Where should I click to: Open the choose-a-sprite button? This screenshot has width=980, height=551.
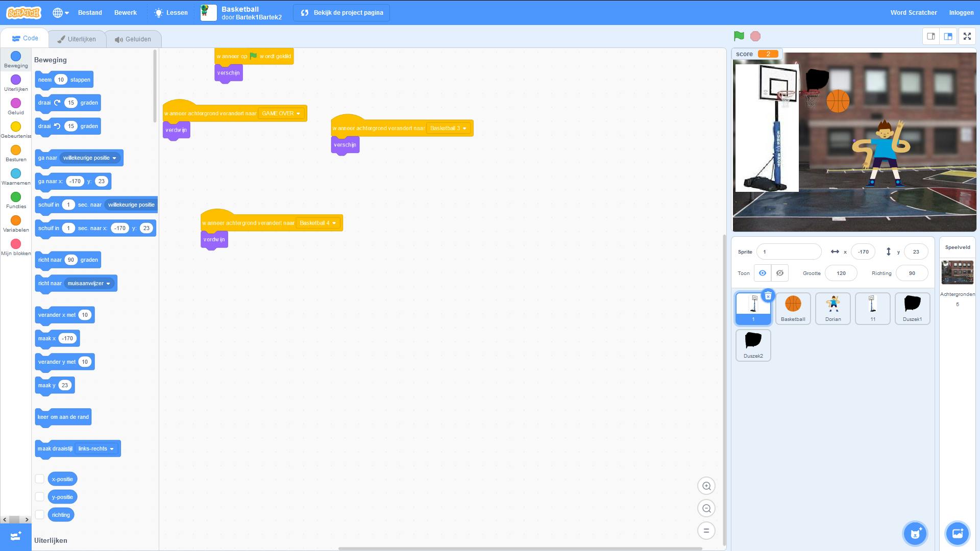pyautogui.click(x=915, y=534)
